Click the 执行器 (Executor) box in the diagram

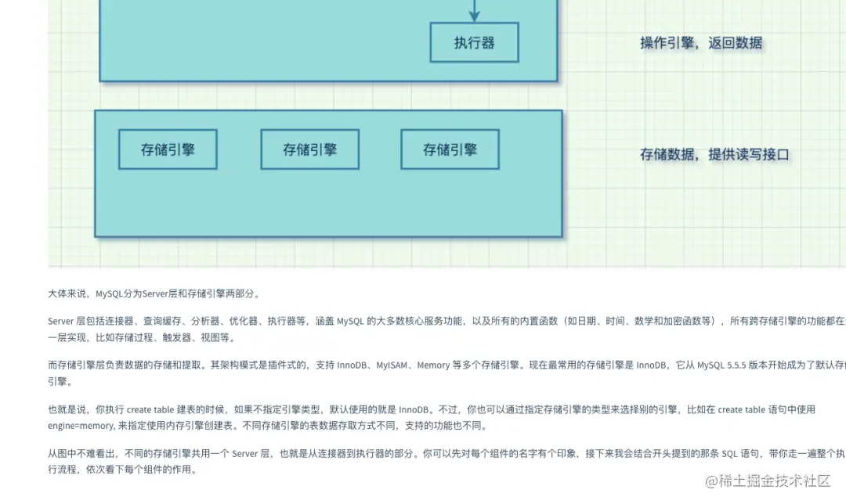[474, 43]
